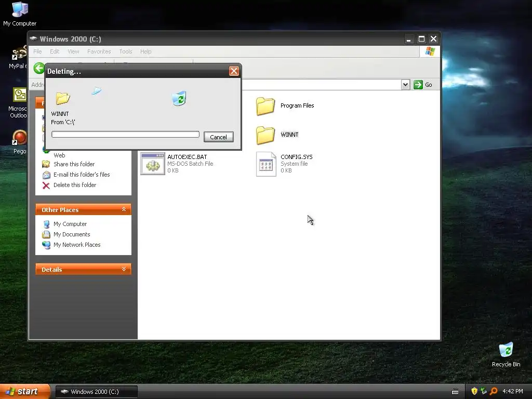Click the green Back arrow button
This screenshot has width=532, height=399.
[x=39, y=68]
